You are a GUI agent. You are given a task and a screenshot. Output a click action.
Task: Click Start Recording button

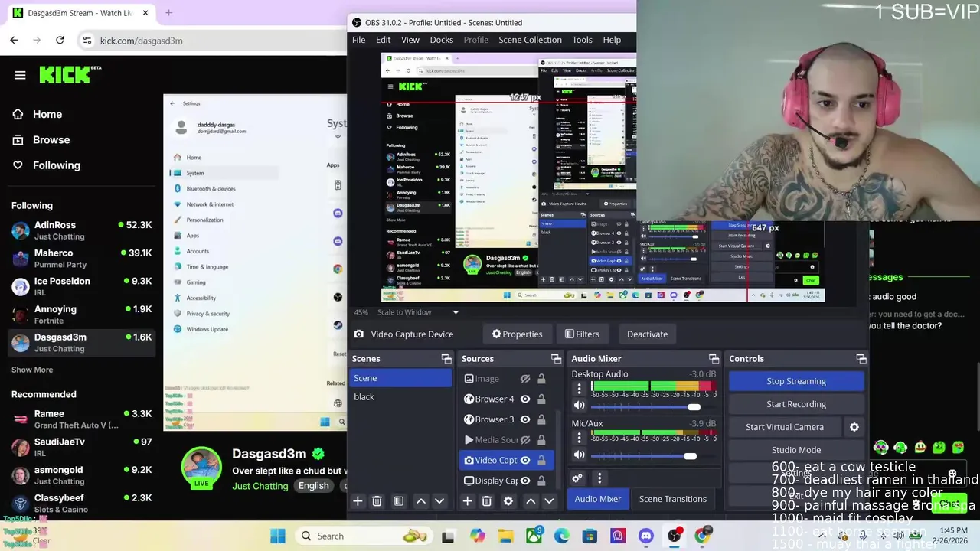[x=796, y=404]
